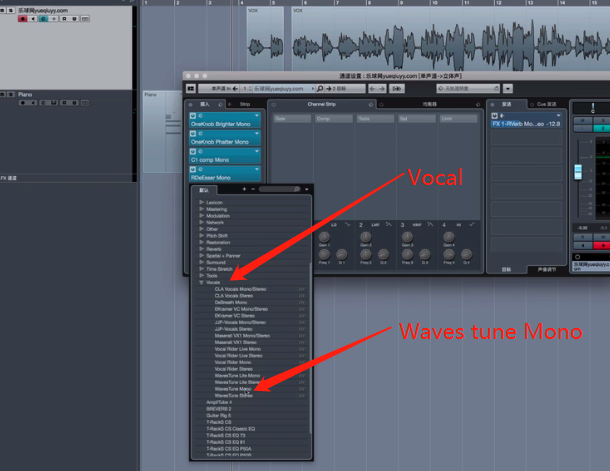Toggle power of OneKnob Brighter Mono insert
This screenshot has height=471, width=610.
click(x=193, y=116)
